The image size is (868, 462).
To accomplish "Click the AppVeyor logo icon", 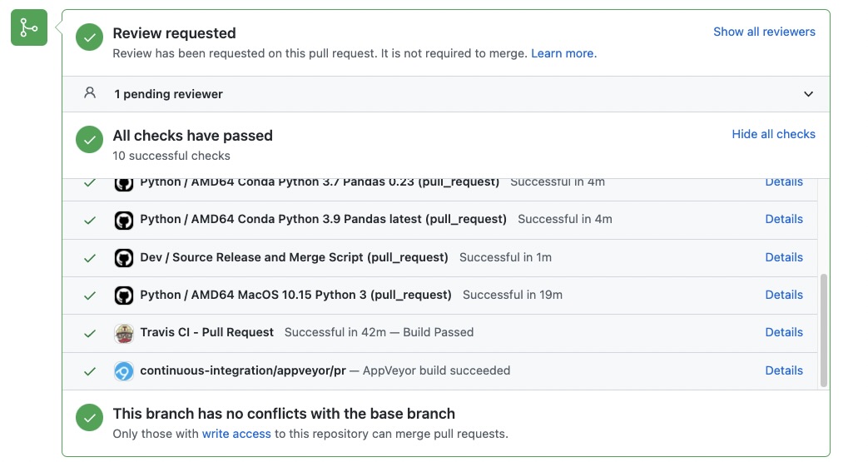I will [x=123, y=371].
